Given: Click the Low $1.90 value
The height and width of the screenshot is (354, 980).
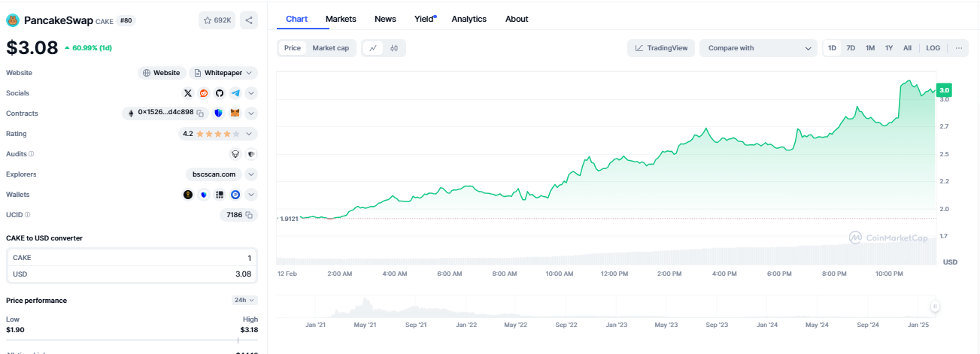Looking at the screenshot, I should click(15, 329).
